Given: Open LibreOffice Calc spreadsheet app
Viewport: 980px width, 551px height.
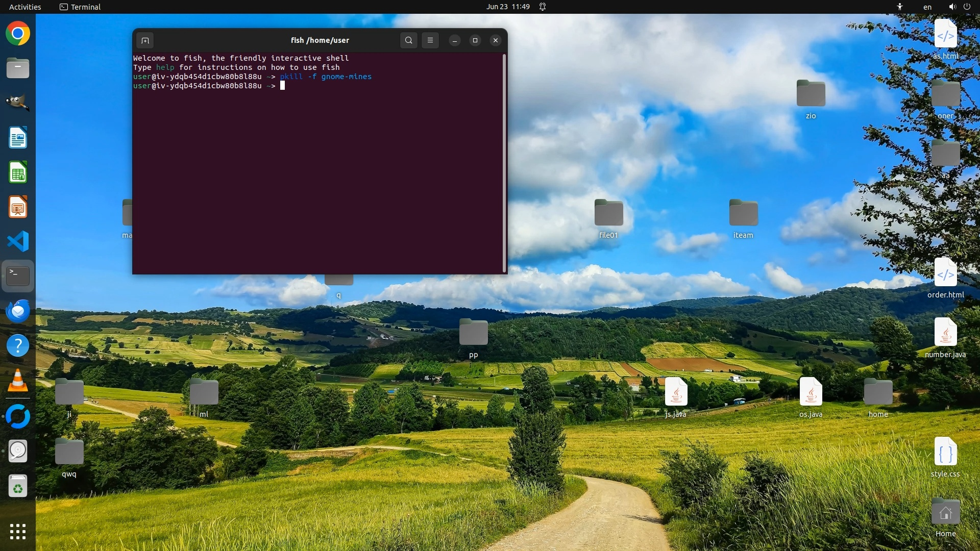Looking at the screenshot, I should pyautogui.click(x=18, y=172).
